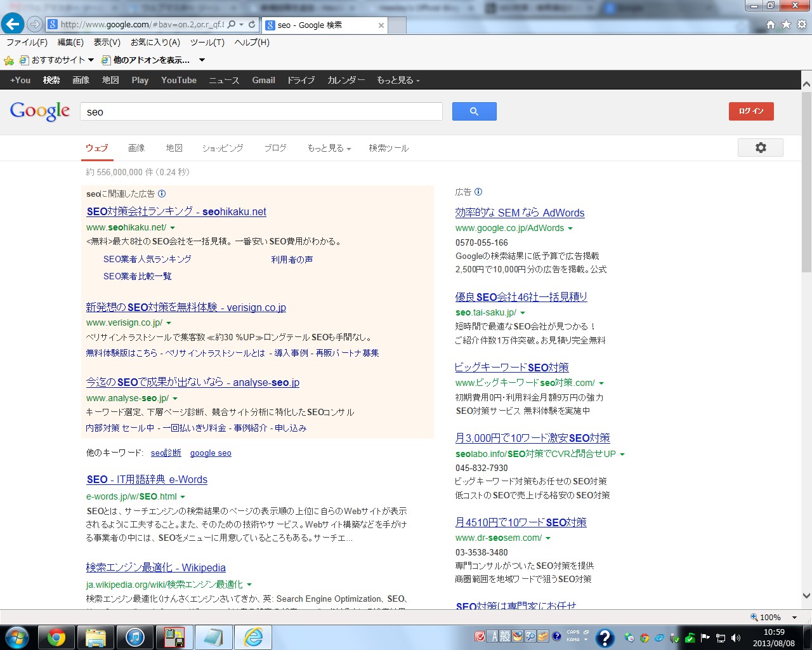Click the large help question mark icon
Image resolution: width=812 pixels, height=650 pixels.
click(605, 637)
